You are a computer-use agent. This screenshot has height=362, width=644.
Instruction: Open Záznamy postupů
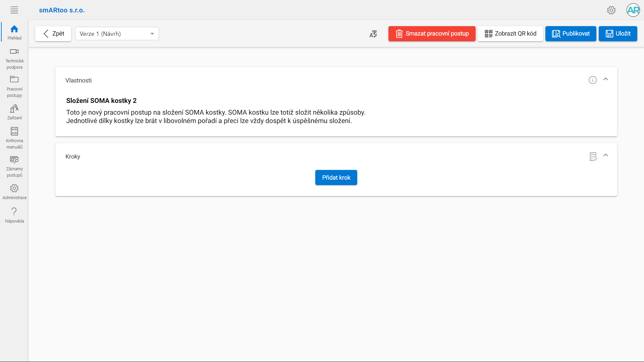14,167
